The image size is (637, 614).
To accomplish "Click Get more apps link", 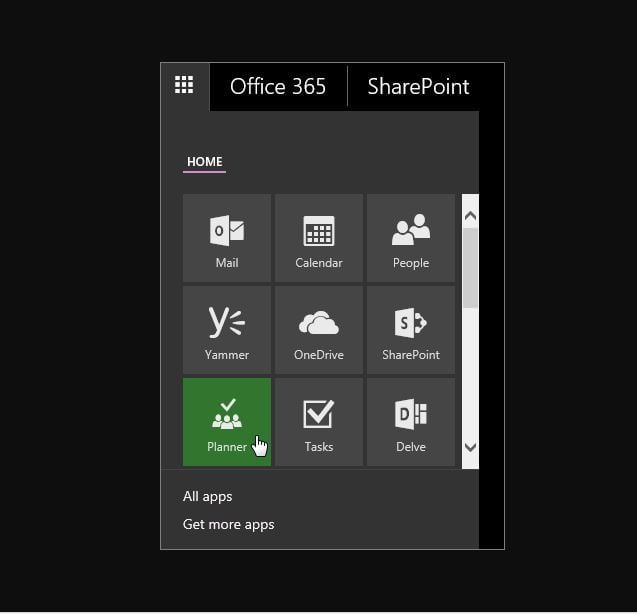I will [x=229, y=524].
